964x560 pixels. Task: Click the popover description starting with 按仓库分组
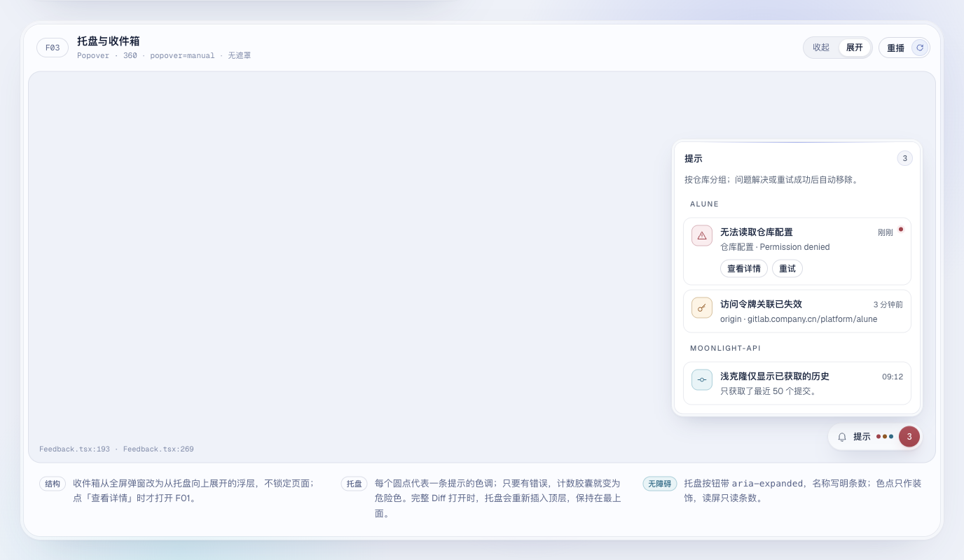tap(771, 180)
